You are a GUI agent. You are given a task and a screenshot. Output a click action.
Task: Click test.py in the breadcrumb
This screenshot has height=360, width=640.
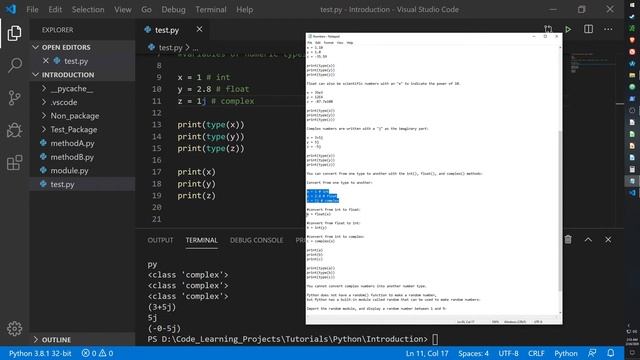[x=170, y=47]
